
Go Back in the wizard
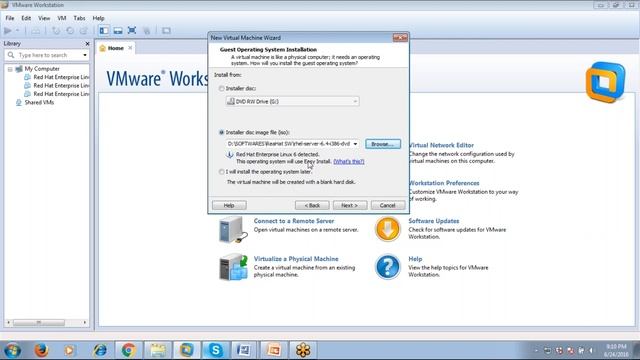[312, 205]
